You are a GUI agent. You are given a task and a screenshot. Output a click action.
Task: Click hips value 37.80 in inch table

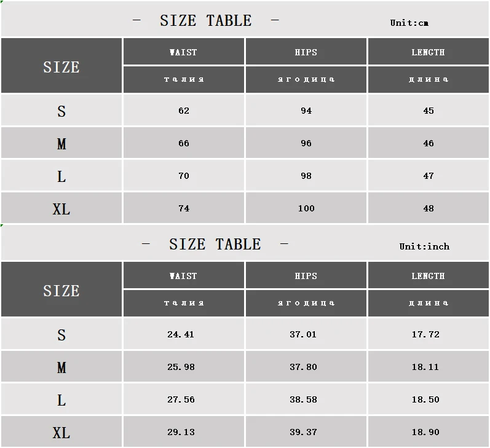tap(303, 367)
